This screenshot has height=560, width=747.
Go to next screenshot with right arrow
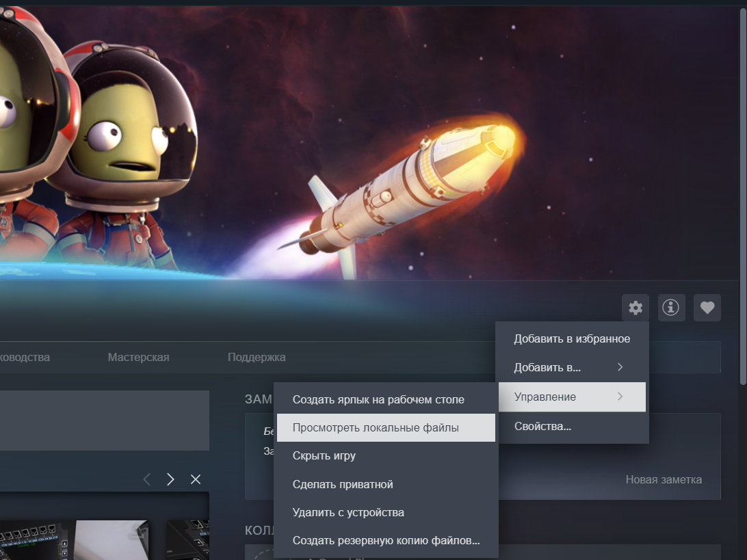[170, 479]
